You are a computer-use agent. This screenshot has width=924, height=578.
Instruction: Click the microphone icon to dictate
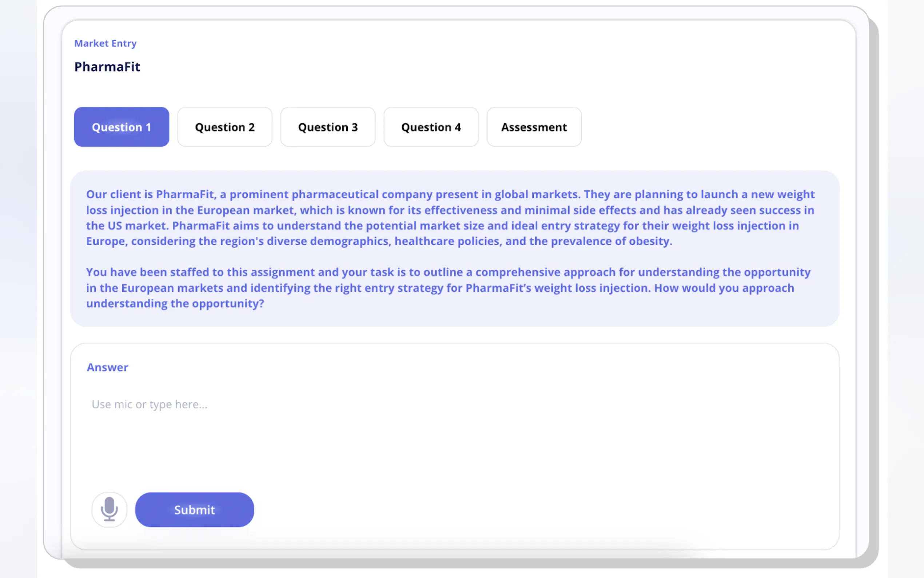click(x=109, y=509)
